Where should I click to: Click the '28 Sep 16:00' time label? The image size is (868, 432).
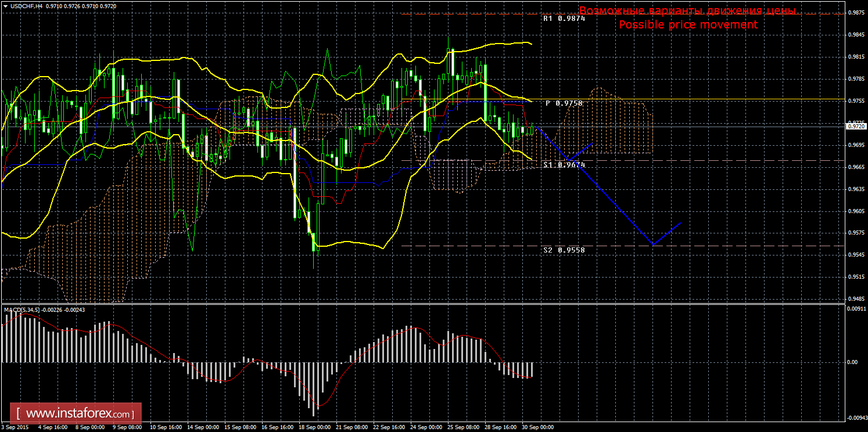(500, 427)
